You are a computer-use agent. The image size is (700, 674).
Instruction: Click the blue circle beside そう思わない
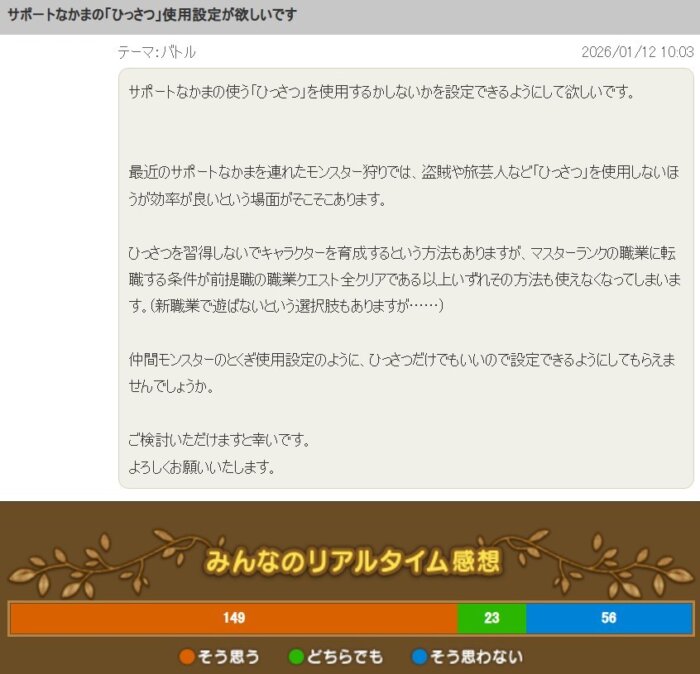(419, 657)
